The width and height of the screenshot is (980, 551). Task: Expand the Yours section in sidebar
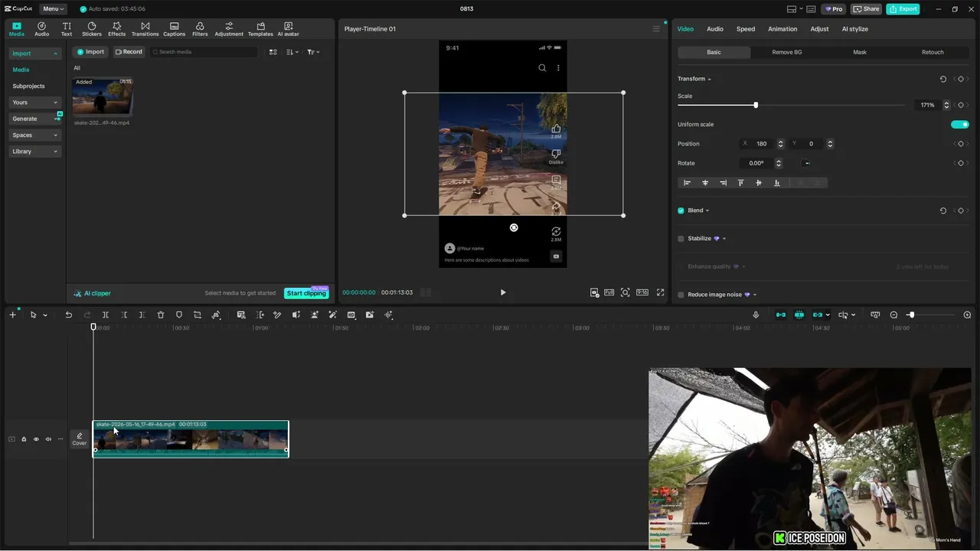(35, 103)
